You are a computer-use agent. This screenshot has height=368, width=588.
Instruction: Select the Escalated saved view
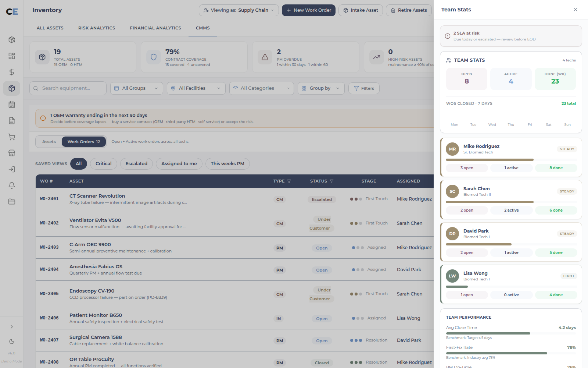pos(136,164)
